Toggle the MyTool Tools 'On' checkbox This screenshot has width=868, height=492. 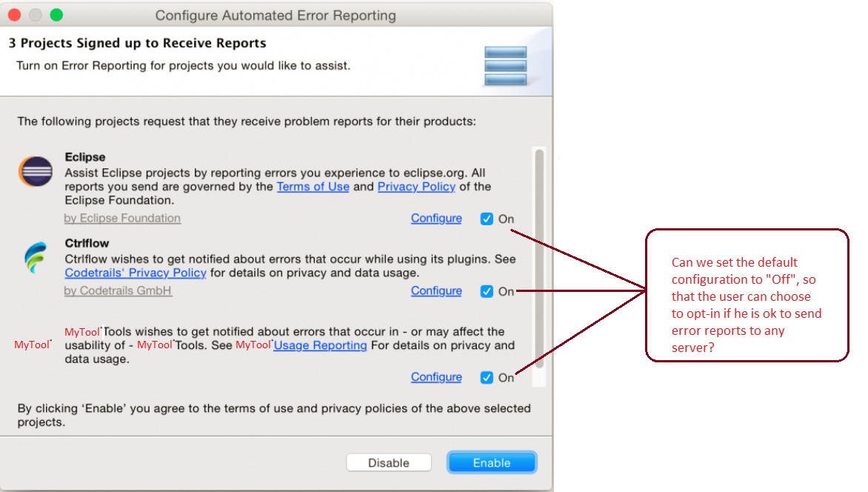coord(487,377)
